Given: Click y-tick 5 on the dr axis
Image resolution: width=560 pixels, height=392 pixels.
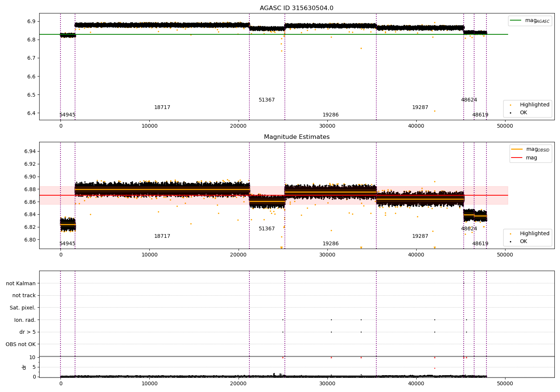Looking at the screenshot, I should click(34, 367).
